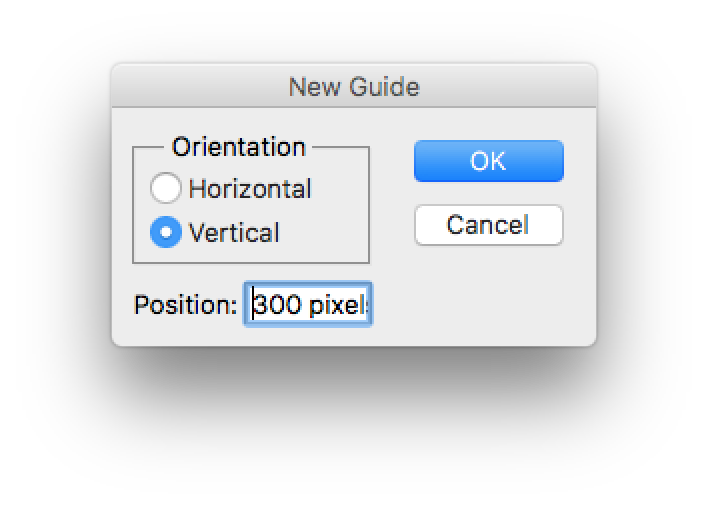Choose Vertical guide orientation
This screenshot has width=708, height=506.
pos(165,233)
